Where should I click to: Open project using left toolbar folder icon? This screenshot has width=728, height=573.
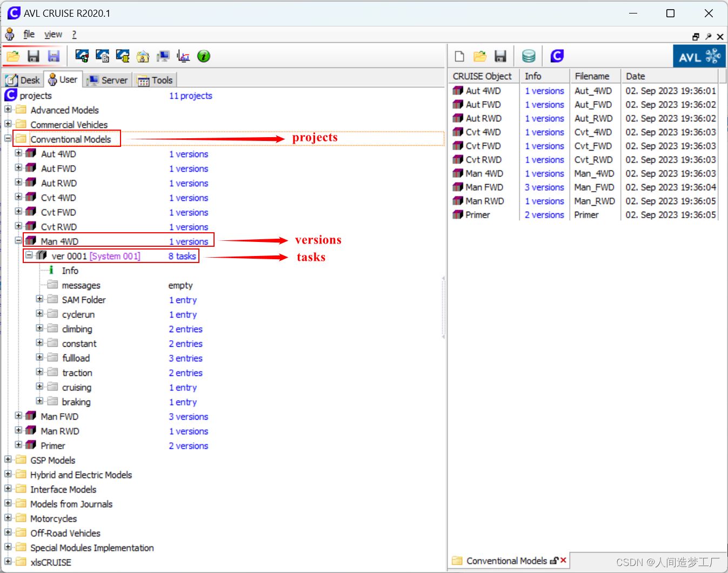(x=14, y=56)
